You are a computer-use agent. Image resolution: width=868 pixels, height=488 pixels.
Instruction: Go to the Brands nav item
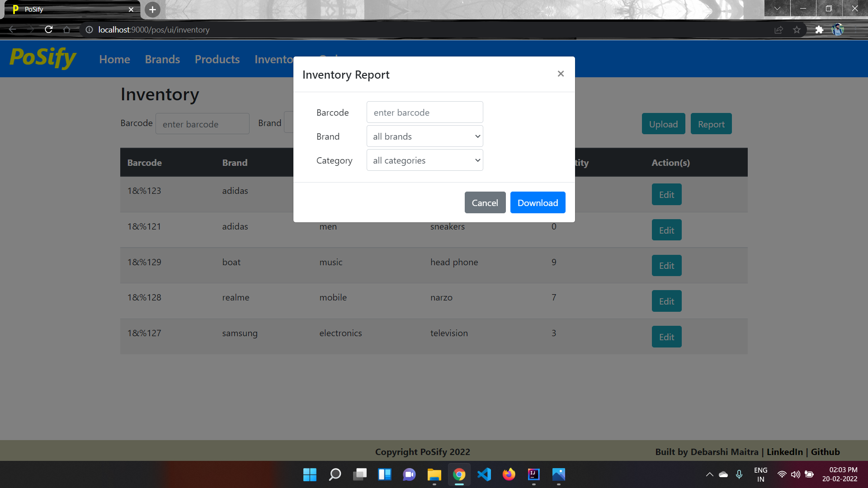(162, 59)
